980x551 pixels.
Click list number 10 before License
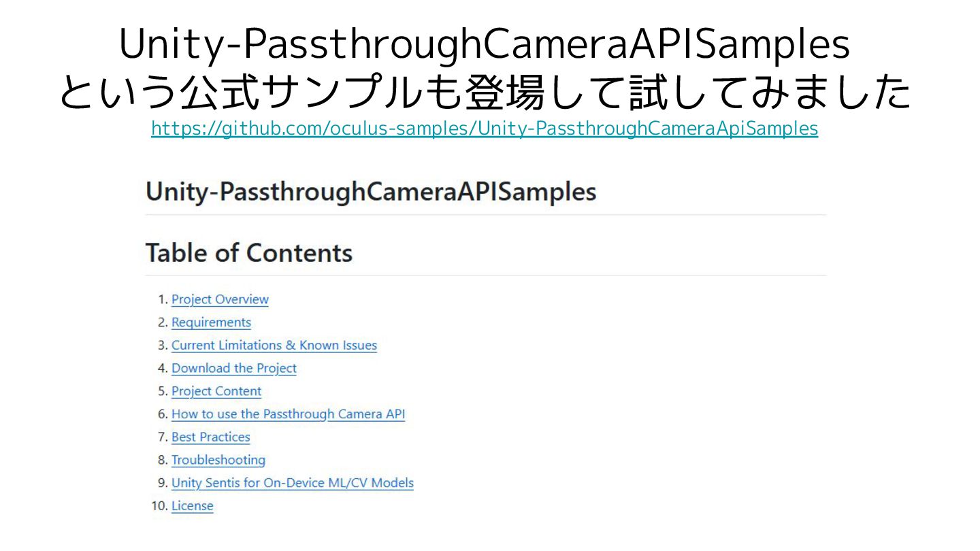(159, 506)
